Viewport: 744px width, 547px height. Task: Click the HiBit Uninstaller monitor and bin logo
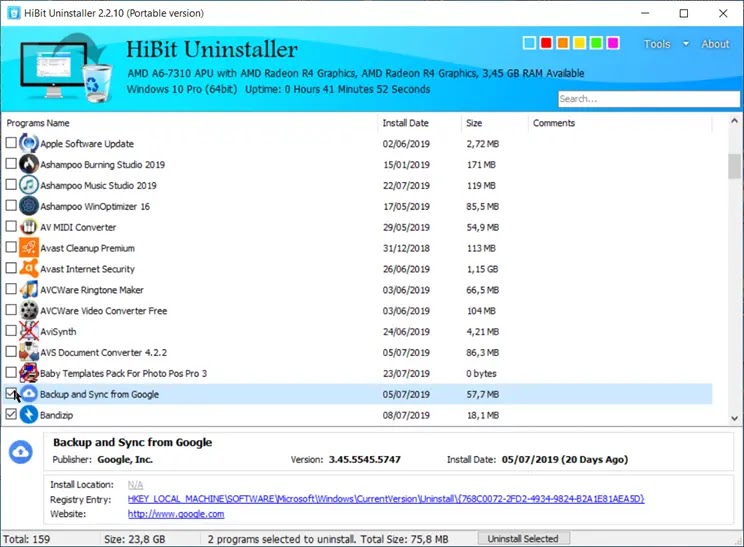pos(66,68)
